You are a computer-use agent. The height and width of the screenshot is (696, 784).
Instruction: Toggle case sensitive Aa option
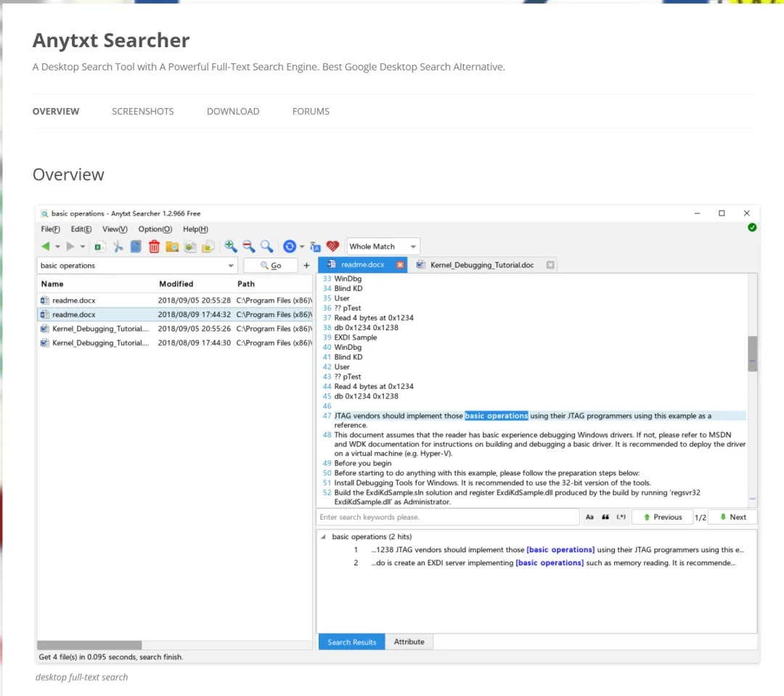pyautogui.click(x=589, y=517)
